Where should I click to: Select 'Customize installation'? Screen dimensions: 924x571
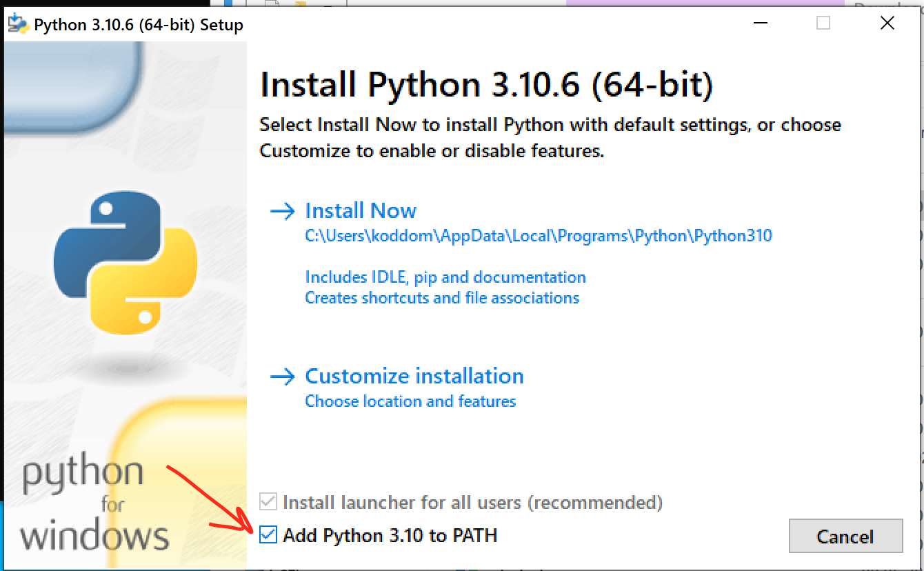pyautogui.click(x=414, y=376)
